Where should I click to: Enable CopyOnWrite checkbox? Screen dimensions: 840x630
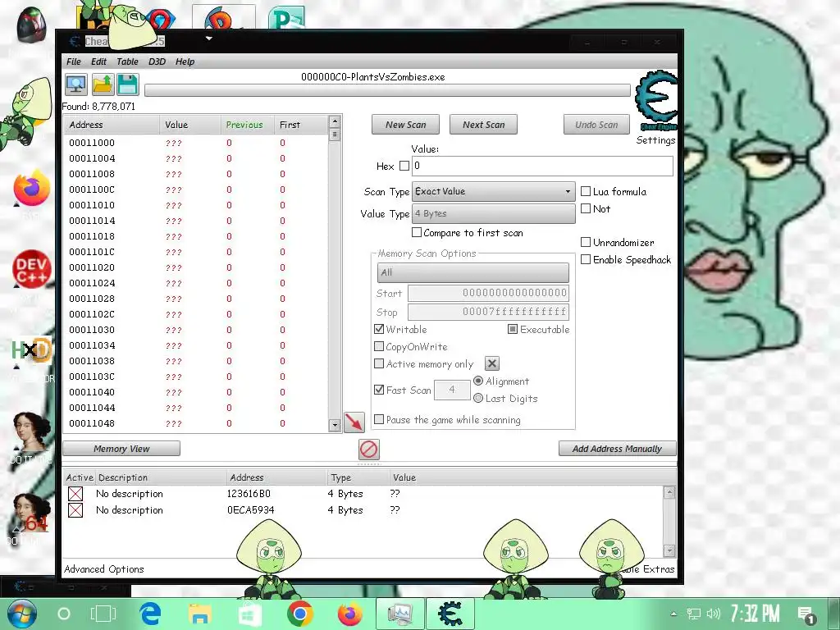[x=379, y=347]
